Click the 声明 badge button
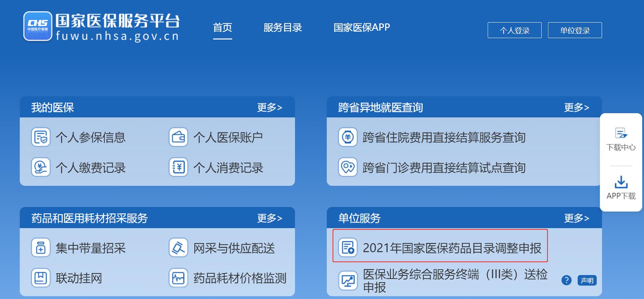Image resolution: width=644 pixels, height=299 pixels. 587,280
